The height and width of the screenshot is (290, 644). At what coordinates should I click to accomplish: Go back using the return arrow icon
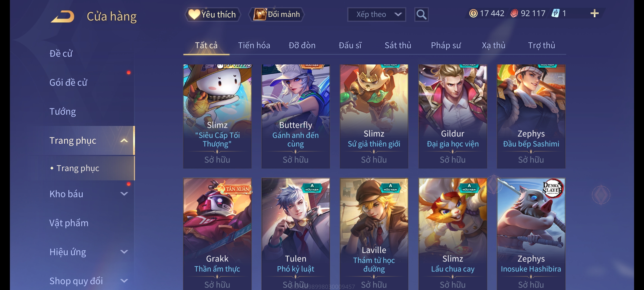coord(62,16)
